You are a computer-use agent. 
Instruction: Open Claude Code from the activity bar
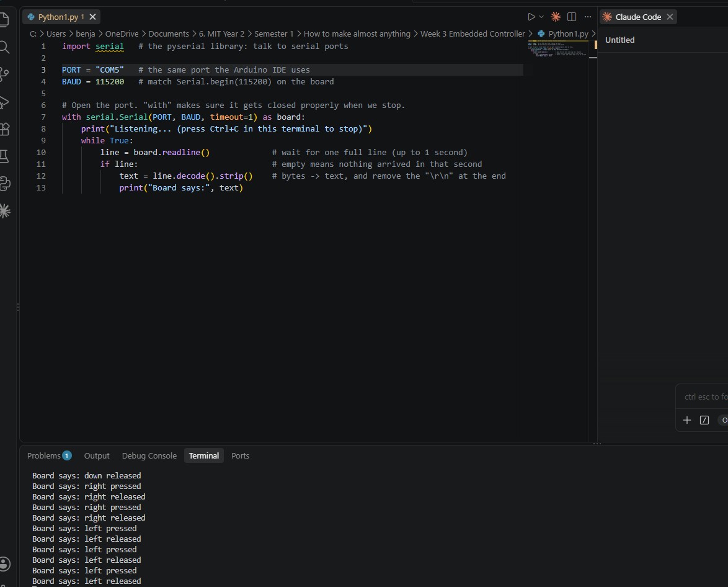pos(4,211)
